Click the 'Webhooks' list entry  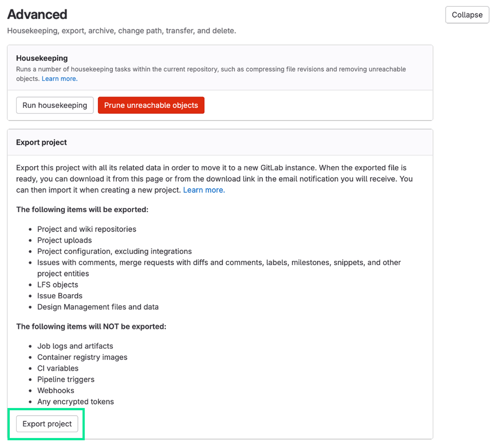56,390
